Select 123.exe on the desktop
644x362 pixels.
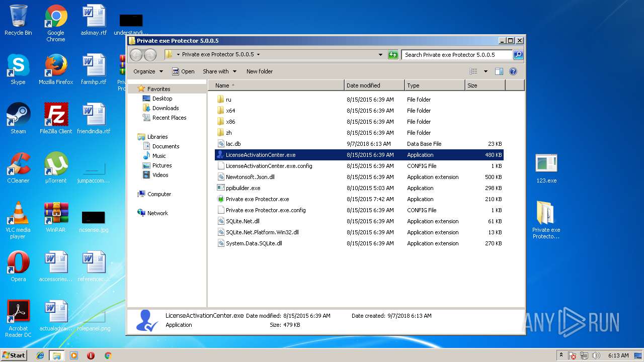tap(546, 168)
